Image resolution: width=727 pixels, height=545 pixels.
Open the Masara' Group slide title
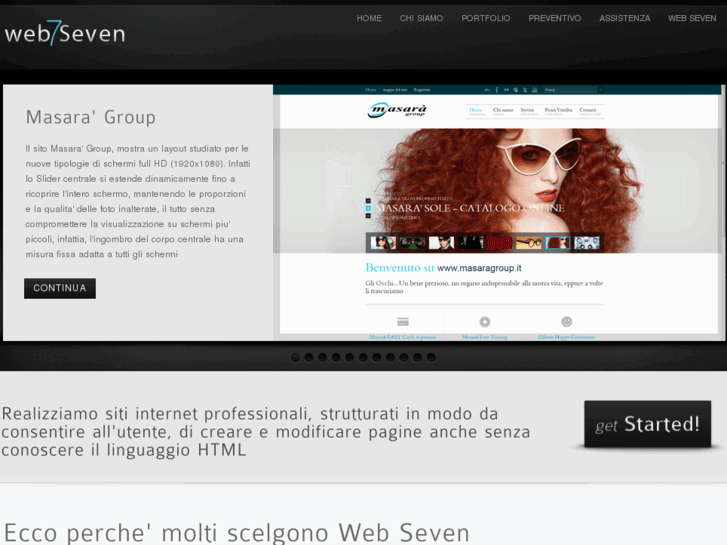click(x=91, y=117)
